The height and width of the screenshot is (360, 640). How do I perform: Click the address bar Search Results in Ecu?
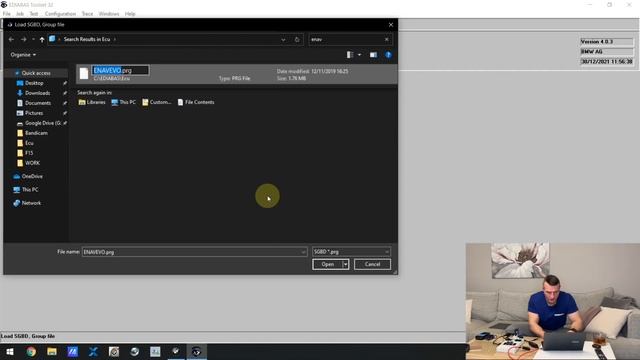point(87,40)
